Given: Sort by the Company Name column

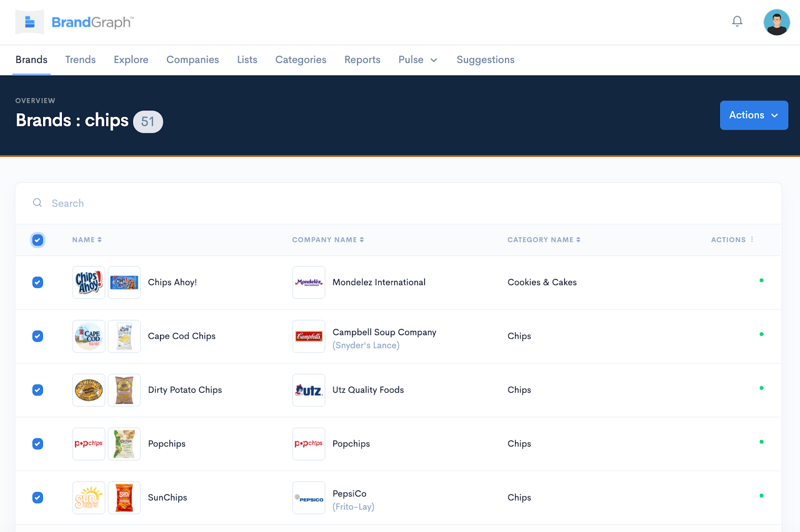Looking at the screenshot, I should 328,240.
